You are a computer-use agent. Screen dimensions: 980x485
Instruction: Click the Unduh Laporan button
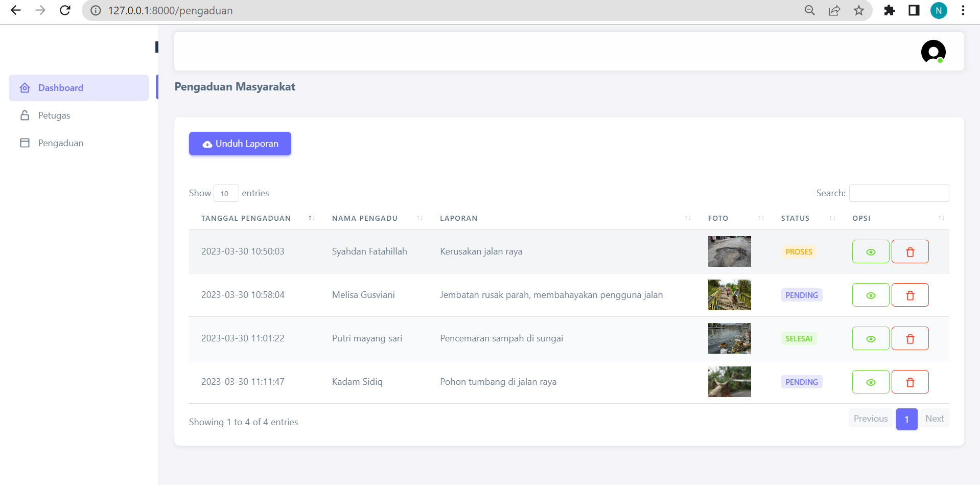240,144
